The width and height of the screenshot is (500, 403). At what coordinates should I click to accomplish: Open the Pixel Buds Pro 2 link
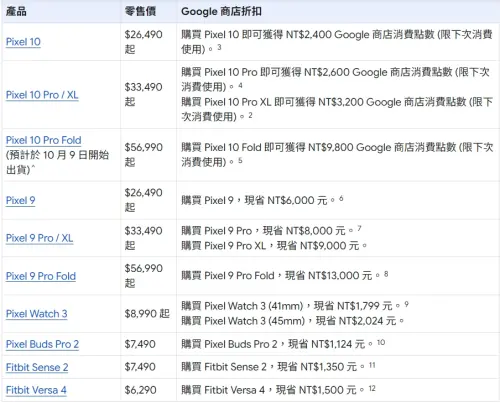click(42, 344)
